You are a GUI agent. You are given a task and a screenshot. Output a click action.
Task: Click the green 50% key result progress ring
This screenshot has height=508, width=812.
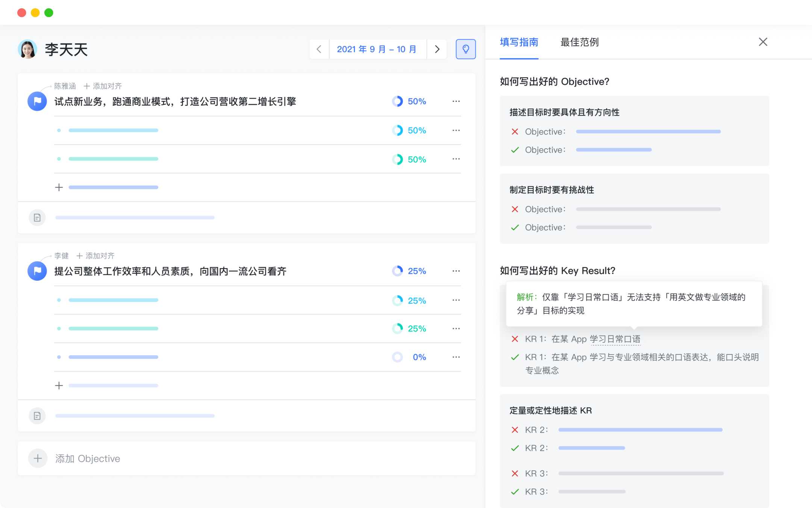(397, 159)
